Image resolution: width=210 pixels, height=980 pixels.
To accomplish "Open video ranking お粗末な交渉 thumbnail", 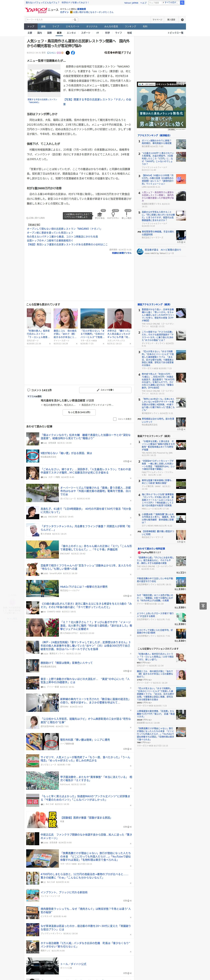I will pos(181,445).
